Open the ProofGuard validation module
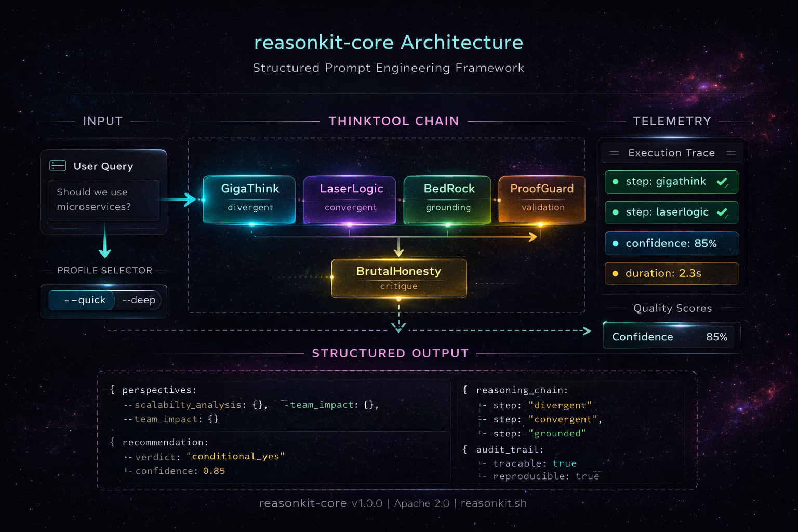Screen dimensions: 798x532 point(541,198)
